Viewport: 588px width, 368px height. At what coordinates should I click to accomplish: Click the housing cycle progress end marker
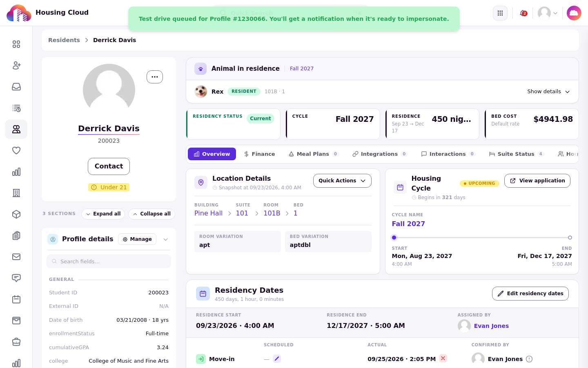570,238
